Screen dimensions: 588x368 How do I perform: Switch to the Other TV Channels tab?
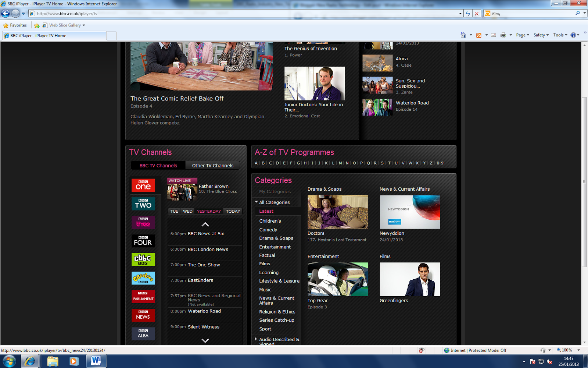(212, 166)
